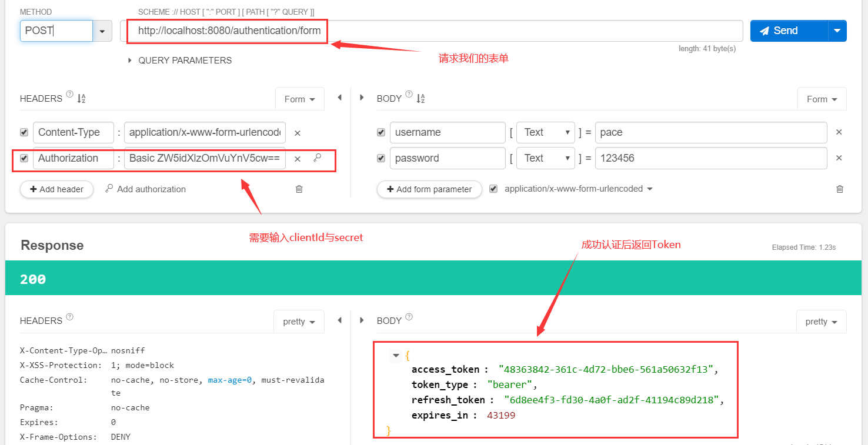Click the 200 status code banner
This screenshot has height=445, width=868.
coord(433,279)
